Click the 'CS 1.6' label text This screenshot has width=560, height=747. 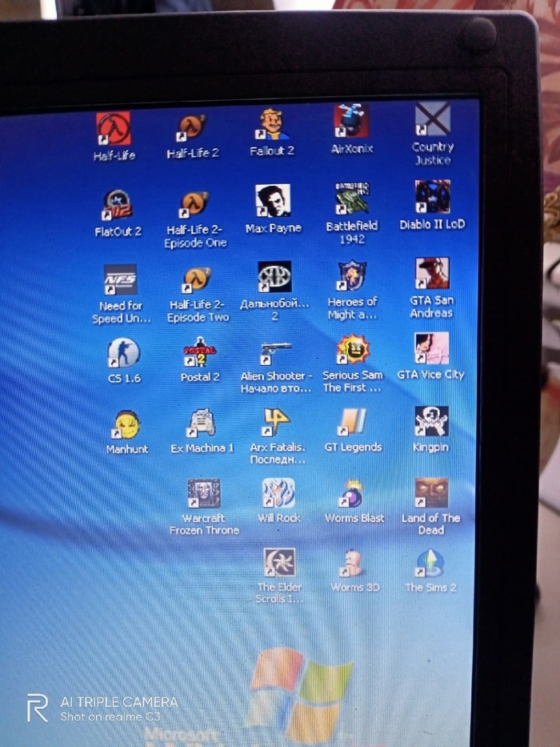pyautogui.click(x=124, y=378)
